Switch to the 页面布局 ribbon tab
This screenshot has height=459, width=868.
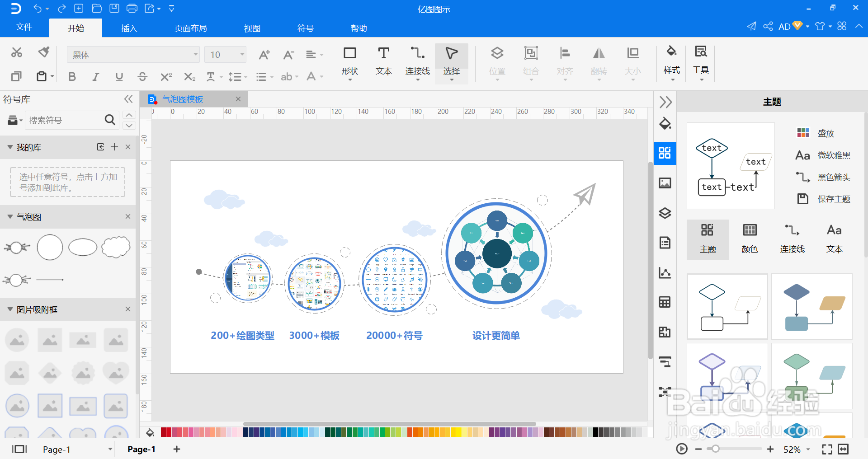click(x=191, y=28)
